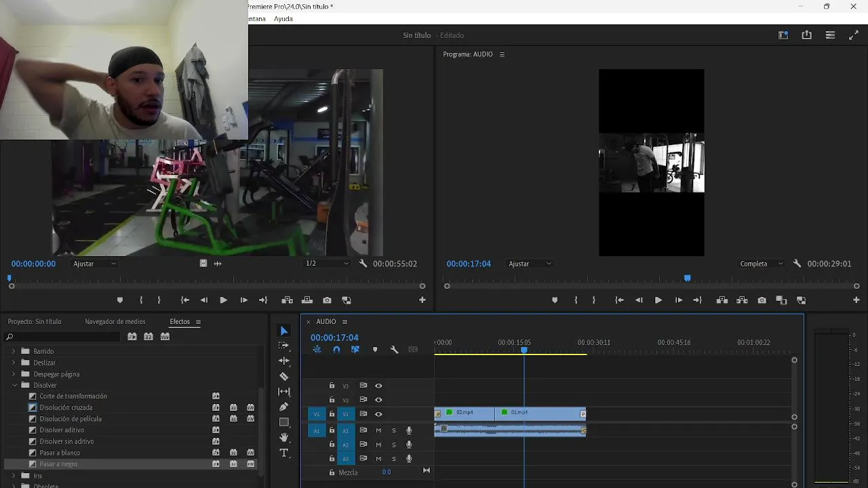Choose the Type tool
This screenshot has height=488, width=868.
[x=284, y=453]
